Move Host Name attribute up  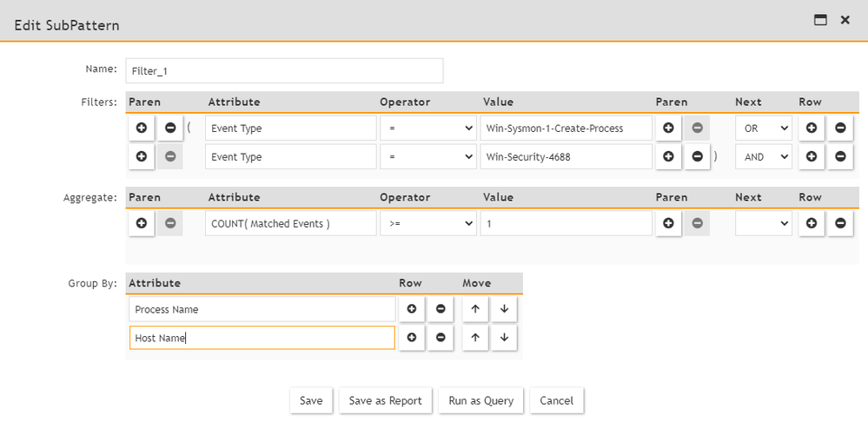[474, 338]
